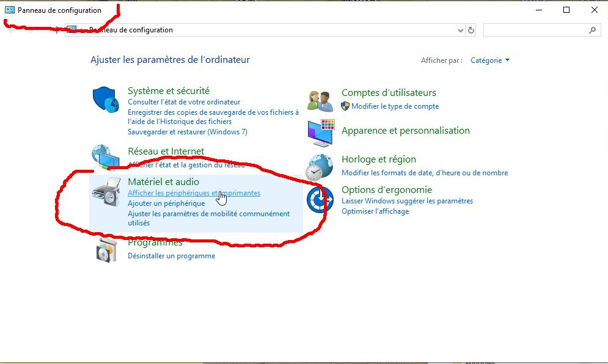
Task: Click the search magnifier icon
Action: click(592, 31)
